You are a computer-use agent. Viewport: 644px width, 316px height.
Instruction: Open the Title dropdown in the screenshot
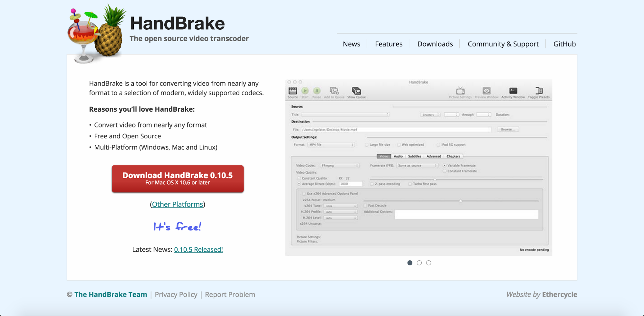click(345, 115)
